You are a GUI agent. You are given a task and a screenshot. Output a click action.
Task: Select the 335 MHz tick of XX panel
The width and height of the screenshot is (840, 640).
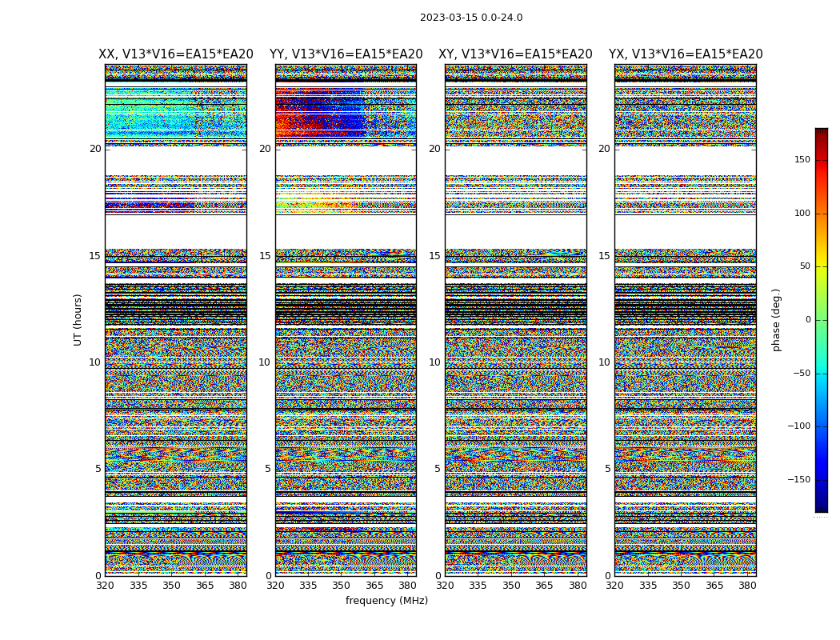click(x=138, y=586)
